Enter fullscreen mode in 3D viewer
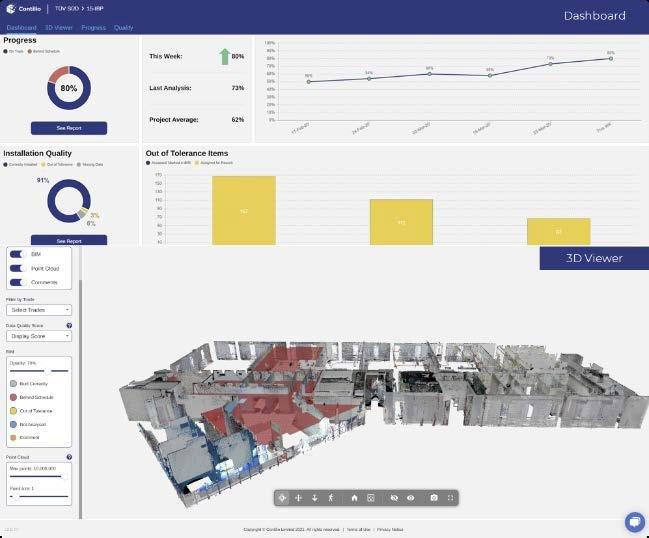The width and height of the screenshot is (649, 538). (x=450, y=497)
